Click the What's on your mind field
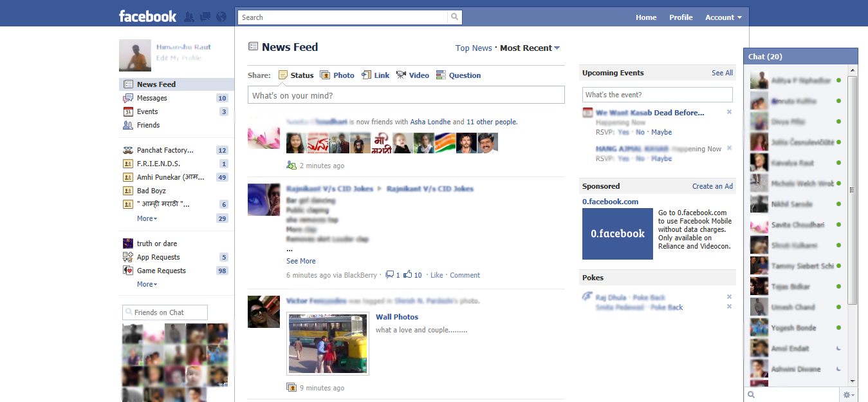 (x=407, y=94)
